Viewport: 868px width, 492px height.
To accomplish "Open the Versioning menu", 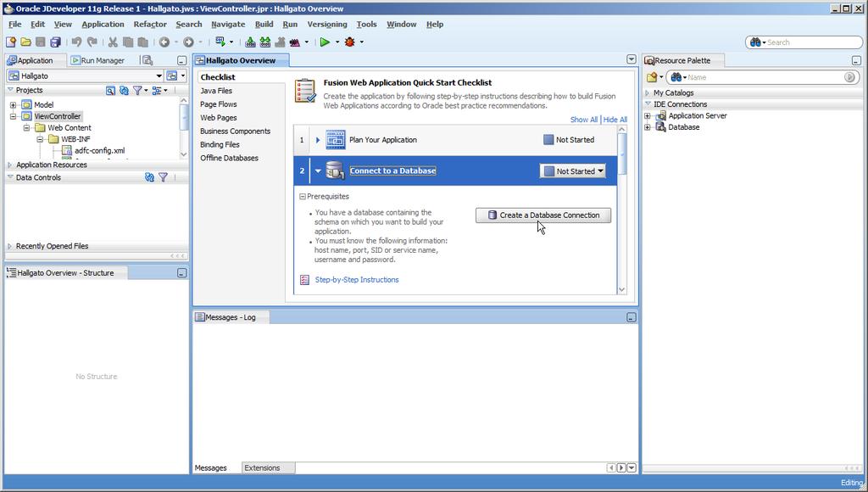I will 327,25.
